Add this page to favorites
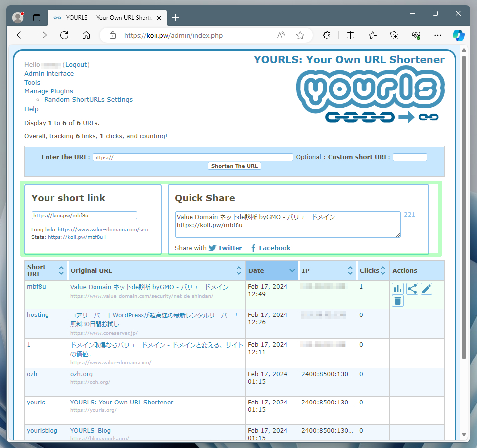Image resolution: width=477 pixels, height=448 pixels. coord(300,35)
